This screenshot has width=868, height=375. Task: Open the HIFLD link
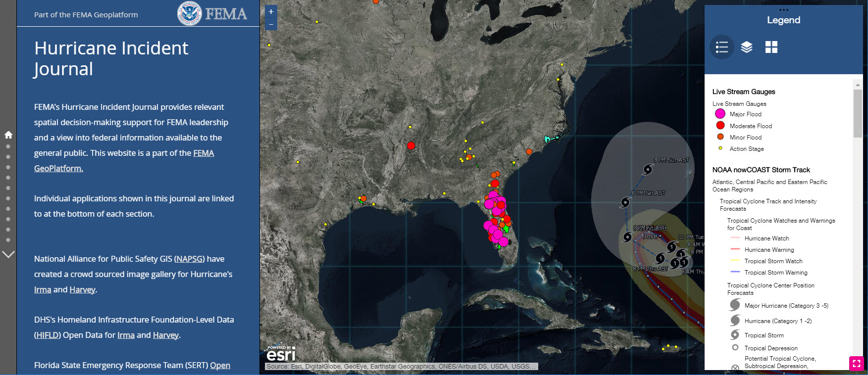point(47,335)
